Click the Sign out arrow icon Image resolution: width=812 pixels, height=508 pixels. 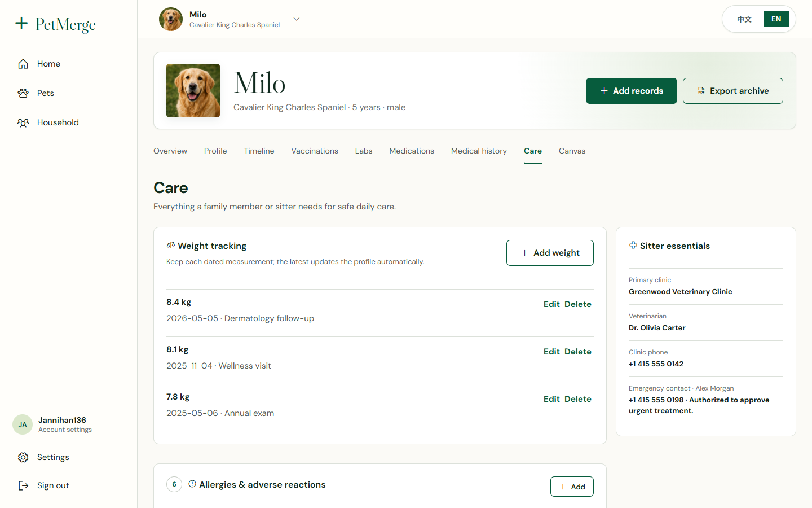[23, 485]
